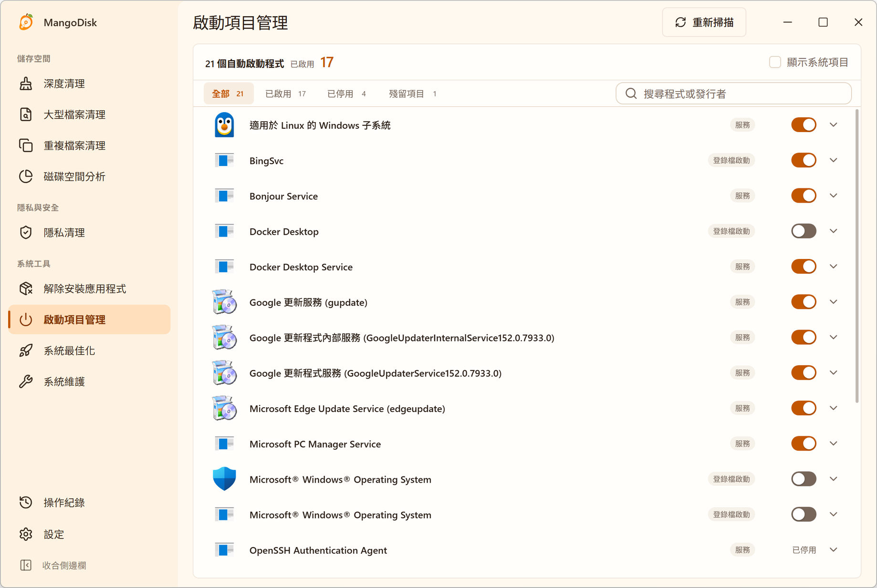Switch off Bonjour Service toggle

click(x=804, y=196)
